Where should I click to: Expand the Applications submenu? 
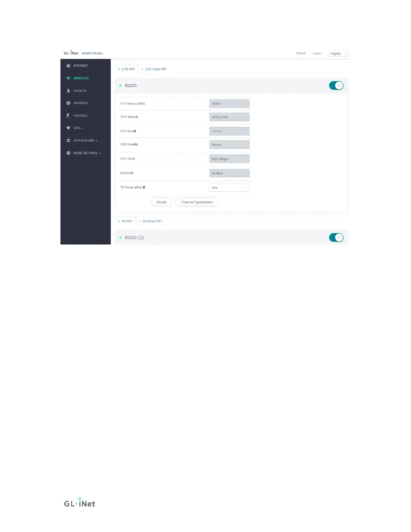[85, 141]
